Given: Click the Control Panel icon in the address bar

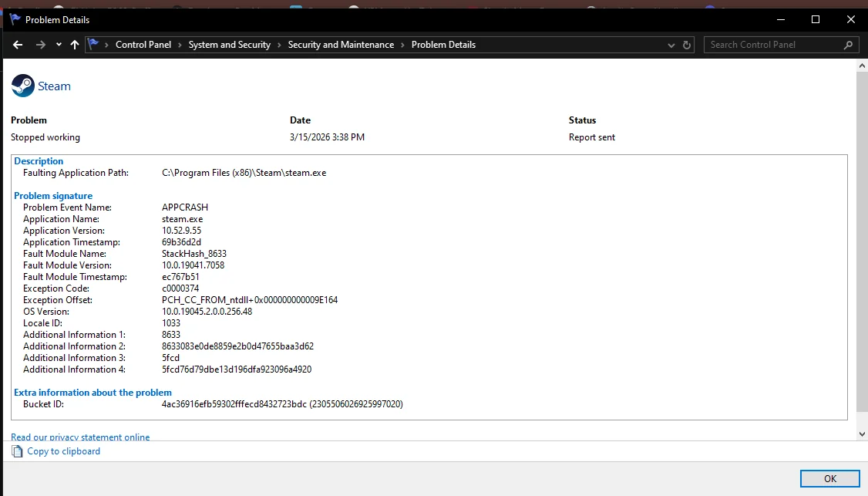Looking at the screenshot, I should coord(96,45).
